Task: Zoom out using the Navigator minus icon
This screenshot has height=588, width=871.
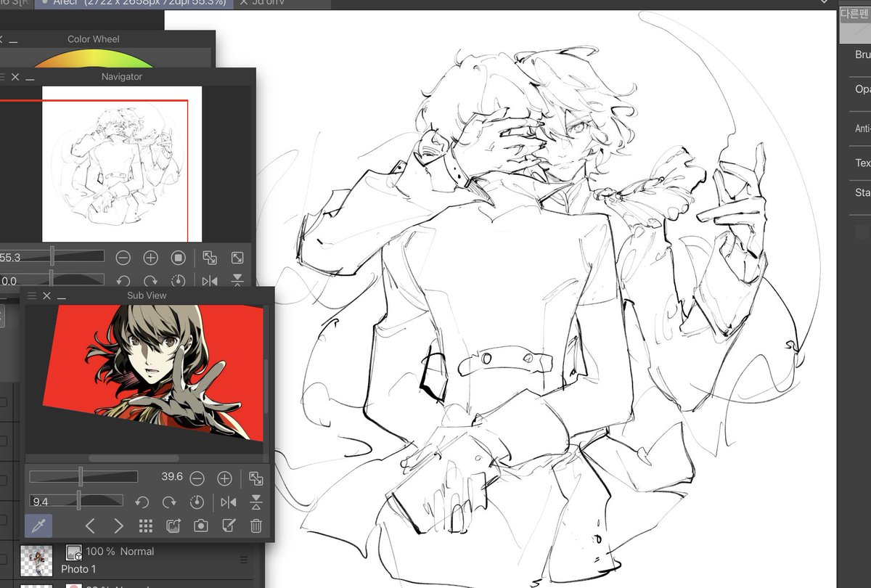Action: pyautogui.click(x=123, y=257)
